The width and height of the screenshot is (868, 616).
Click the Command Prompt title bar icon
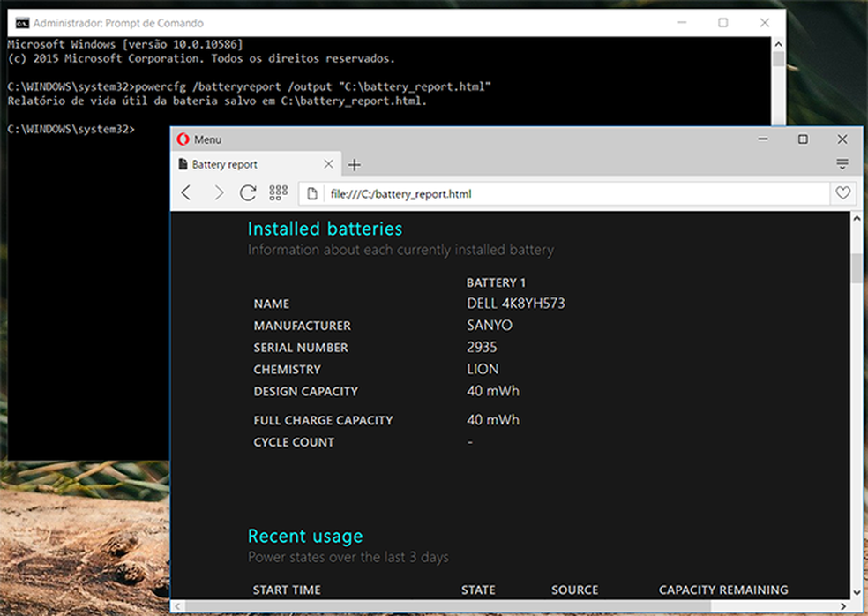tap(21, 23)
